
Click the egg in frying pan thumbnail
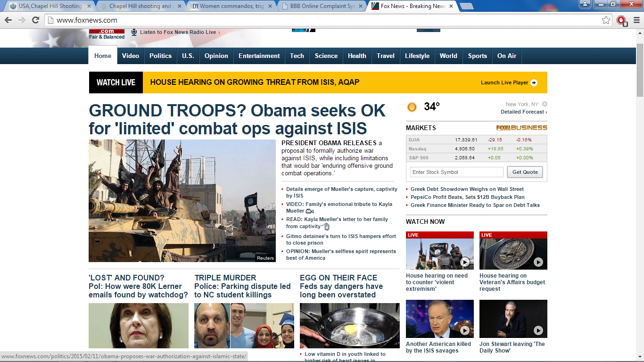pyautogui.click(x=350, y=326)
